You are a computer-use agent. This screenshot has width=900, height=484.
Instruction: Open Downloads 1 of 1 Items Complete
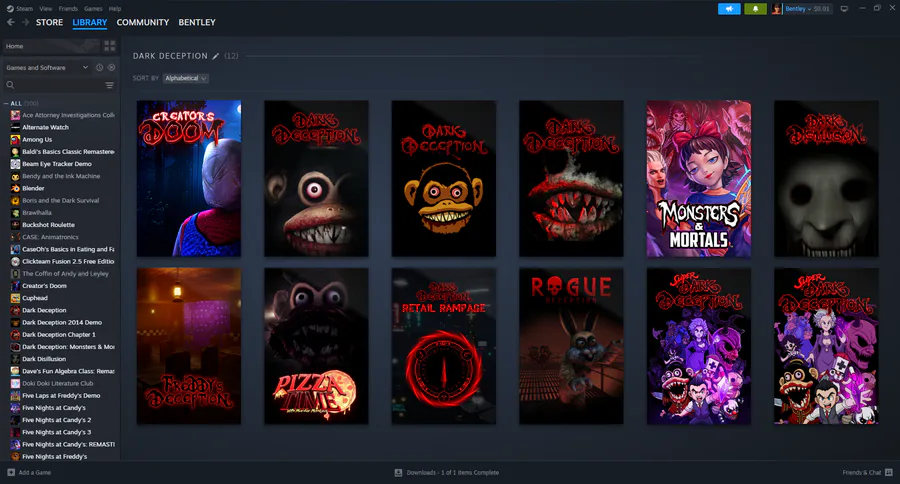point(447,473)
